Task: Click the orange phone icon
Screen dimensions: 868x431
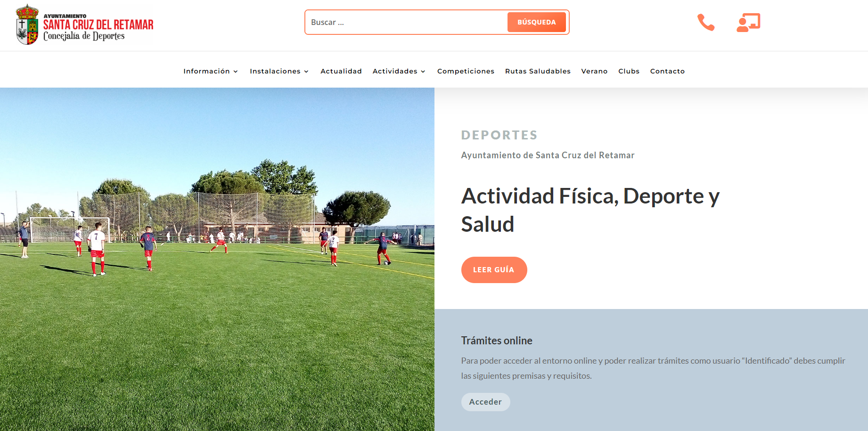Action: coord(706,22)
